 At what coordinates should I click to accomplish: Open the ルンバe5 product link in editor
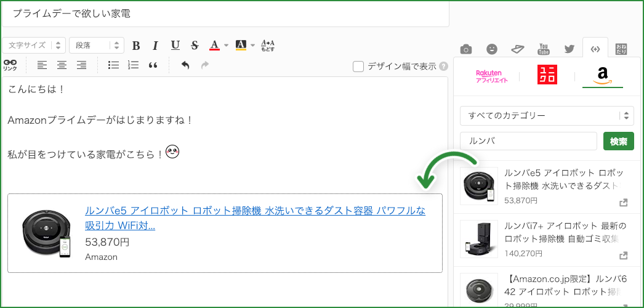255,218
